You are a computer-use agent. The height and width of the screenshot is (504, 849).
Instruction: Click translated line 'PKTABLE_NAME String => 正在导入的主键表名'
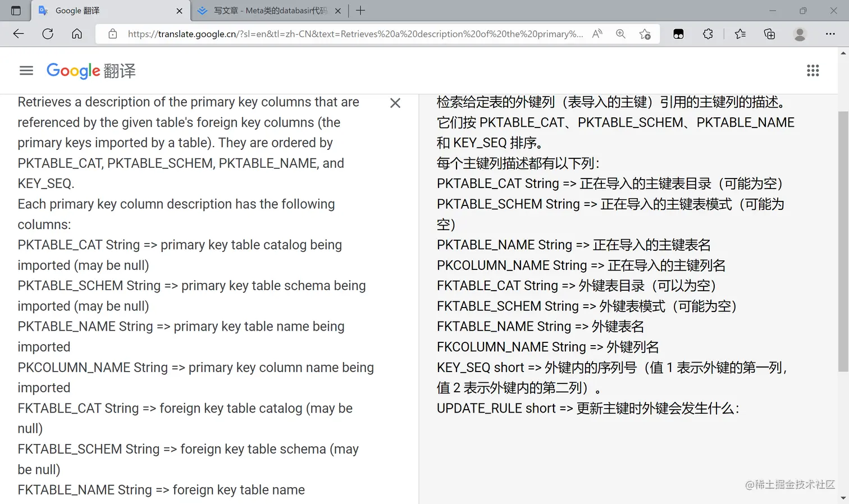click(574, 245)
